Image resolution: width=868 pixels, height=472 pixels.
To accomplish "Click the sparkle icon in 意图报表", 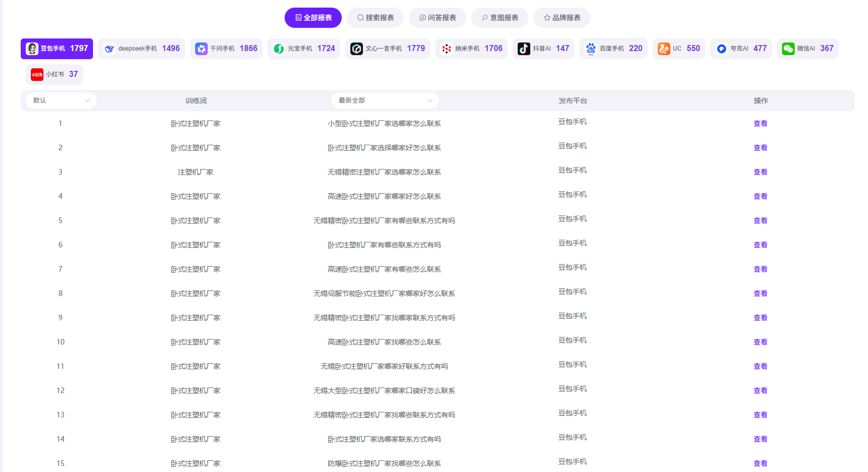I will pos(485,18).
